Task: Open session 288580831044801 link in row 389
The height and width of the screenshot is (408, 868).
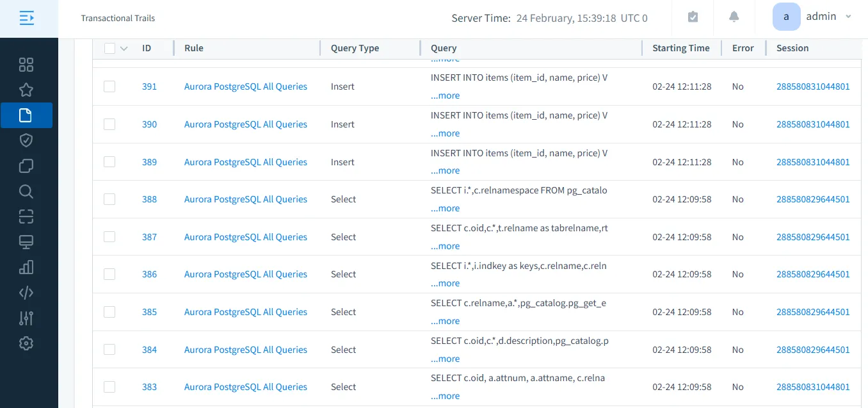Action: coord(813,162)
